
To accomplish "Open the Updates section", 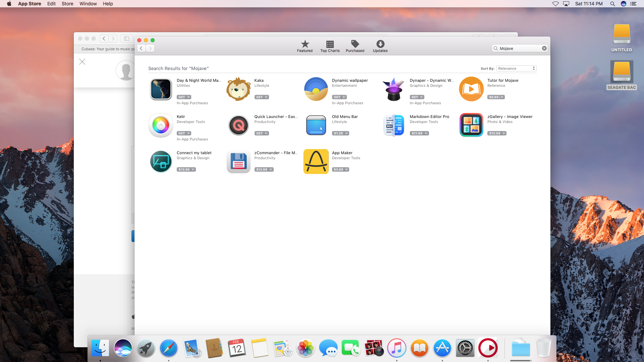I will [x=380, y=46].
